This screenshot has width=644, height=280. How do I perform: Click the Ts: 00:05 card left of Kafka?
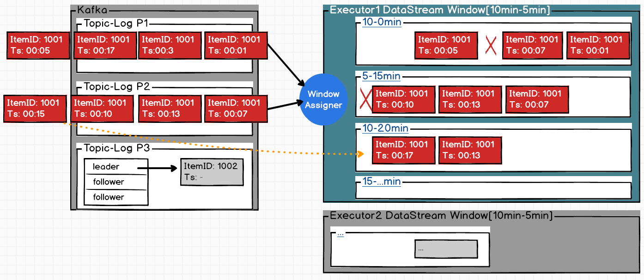click(x=38, y=45)
